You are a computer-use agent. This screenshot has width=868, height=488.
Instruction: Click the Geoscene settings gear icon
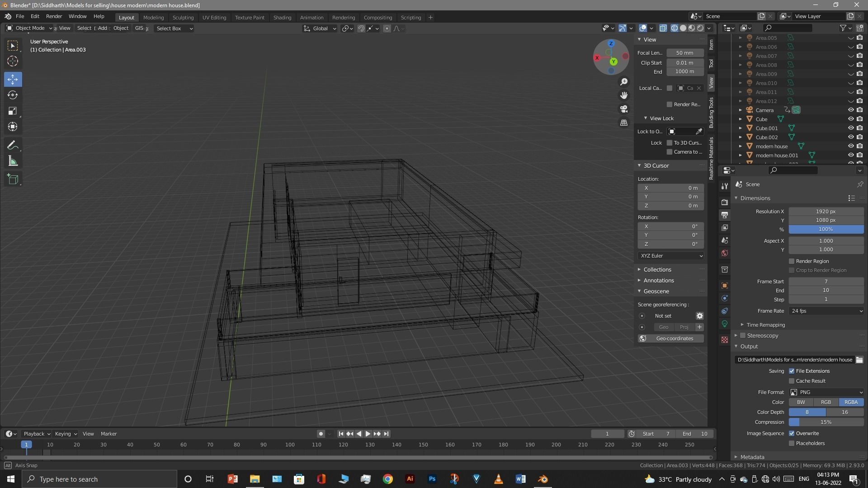coord(699,316)
